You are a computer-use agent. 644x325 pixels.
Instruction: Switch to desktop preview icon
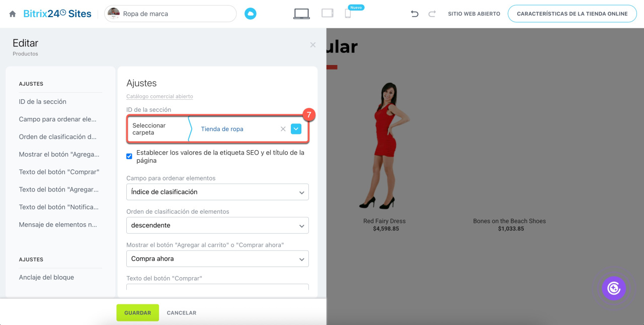click(x=301, y=14)
